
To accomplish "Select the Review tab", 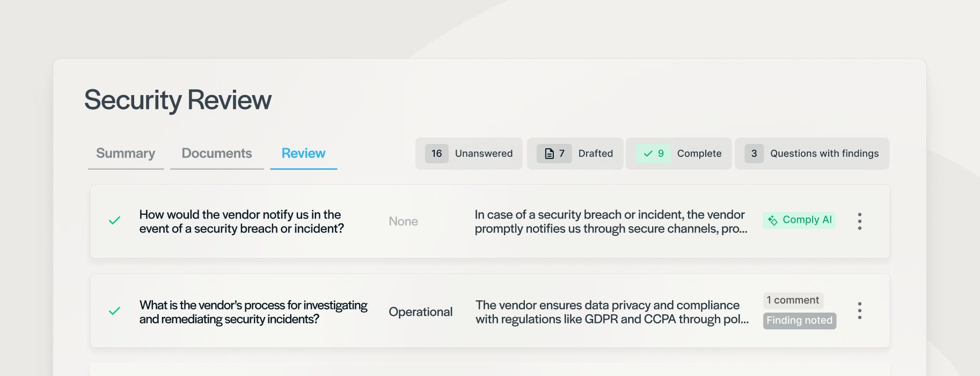I will [303, 154].
